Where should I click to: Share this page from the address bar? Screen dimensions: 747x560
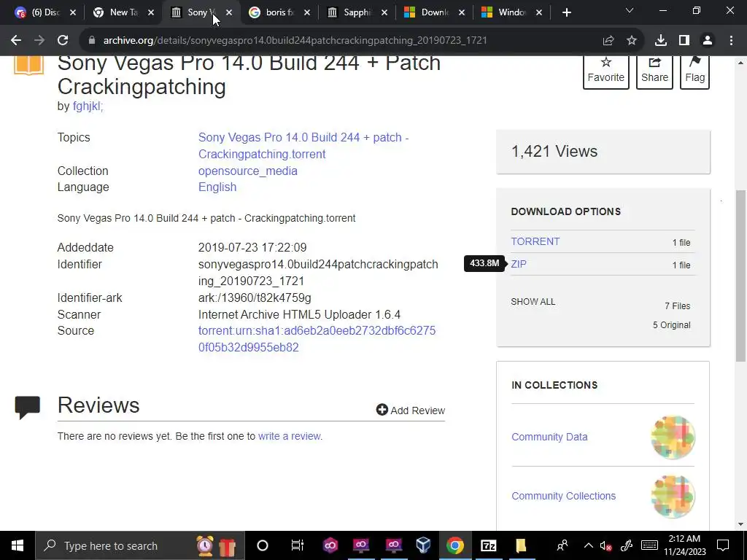point(608,41)
